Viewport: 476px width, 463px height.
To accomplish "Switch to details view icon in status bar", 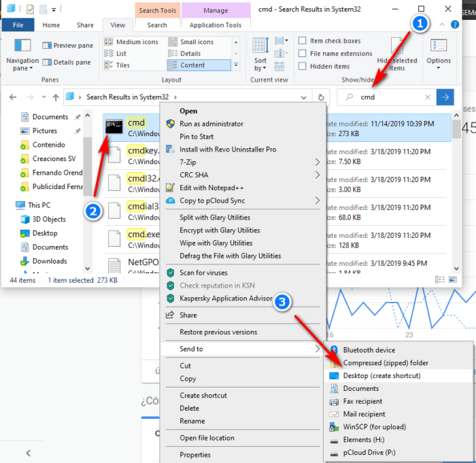I will [440, 279].
